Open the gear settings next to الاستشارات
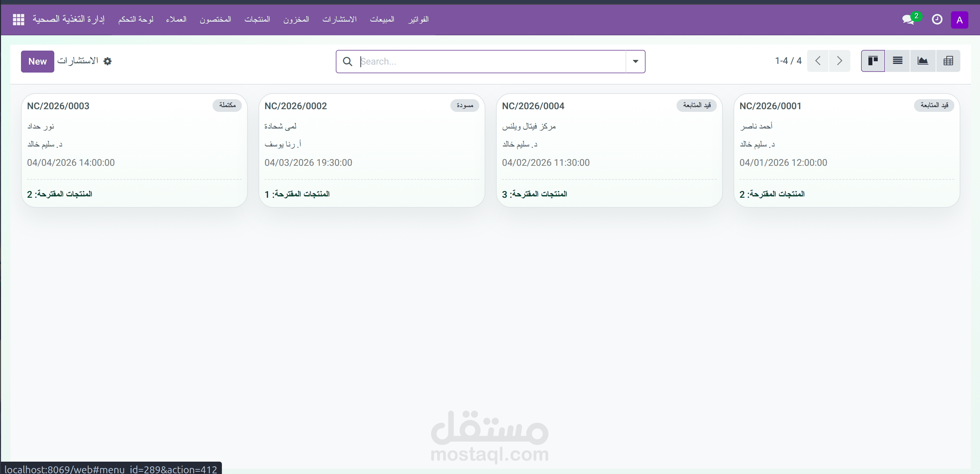The width and height of the screenshot is (980, 474). (x=108, y=61)
